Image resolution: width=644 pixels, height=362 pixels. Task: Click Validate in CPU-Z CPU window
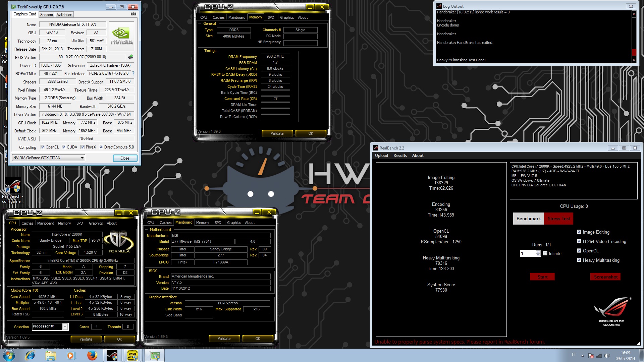pyautogui.click(x=86, y=339)
